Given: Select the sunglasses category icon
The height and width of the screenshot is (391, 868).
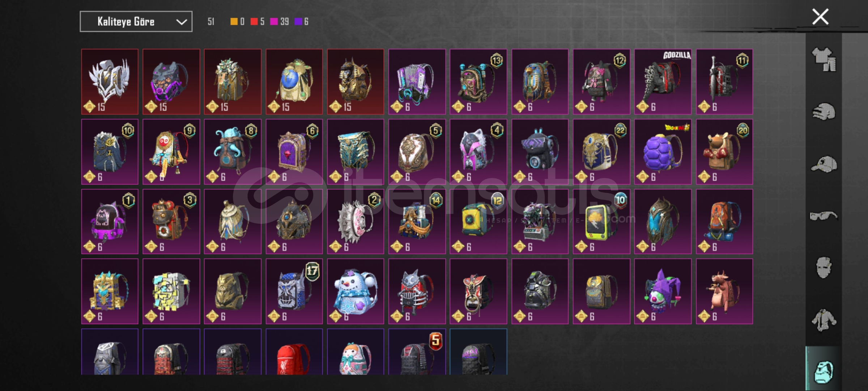Looking at the screenshot, I should 823,216.
